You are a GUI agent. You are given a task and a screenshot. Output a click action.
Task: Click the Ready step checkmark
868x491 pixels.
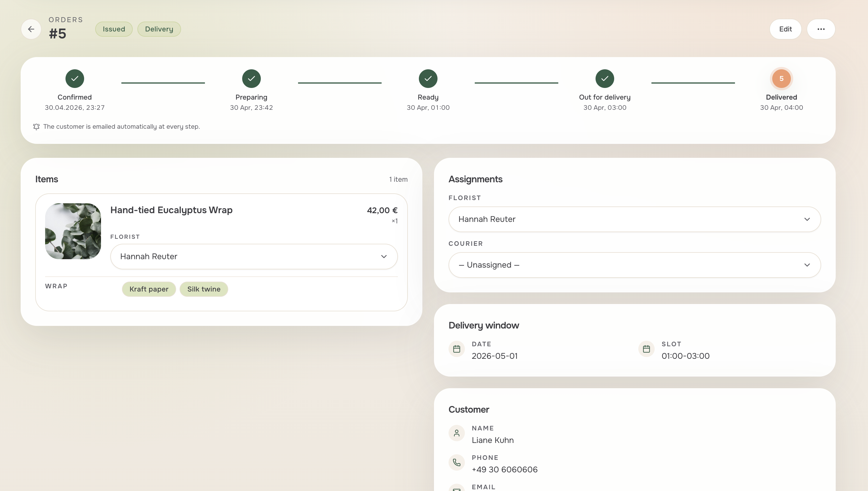coord(428,79)
